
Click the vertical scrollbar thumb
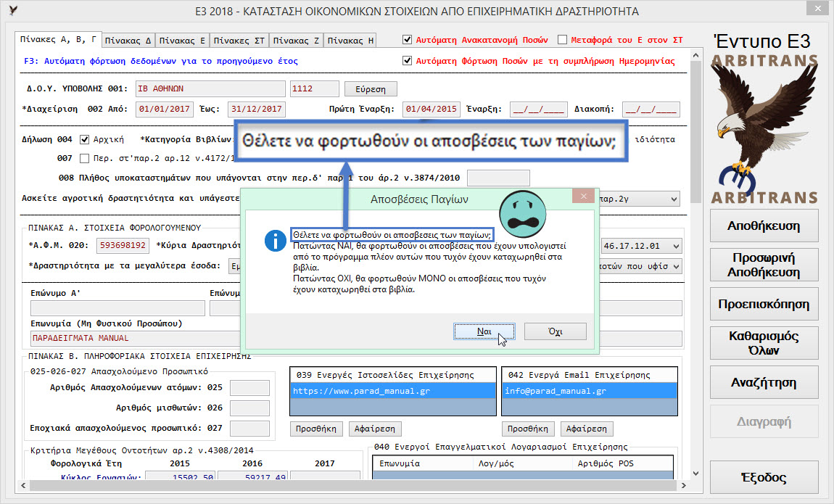click(x=695, y=133)
